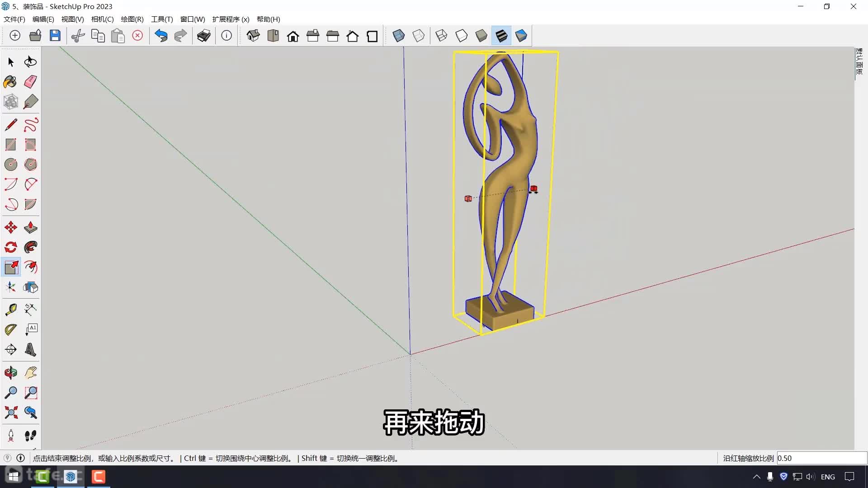Open the 文件(F) menu
This screenshot has height=488, width=868.
pos(14,19)
